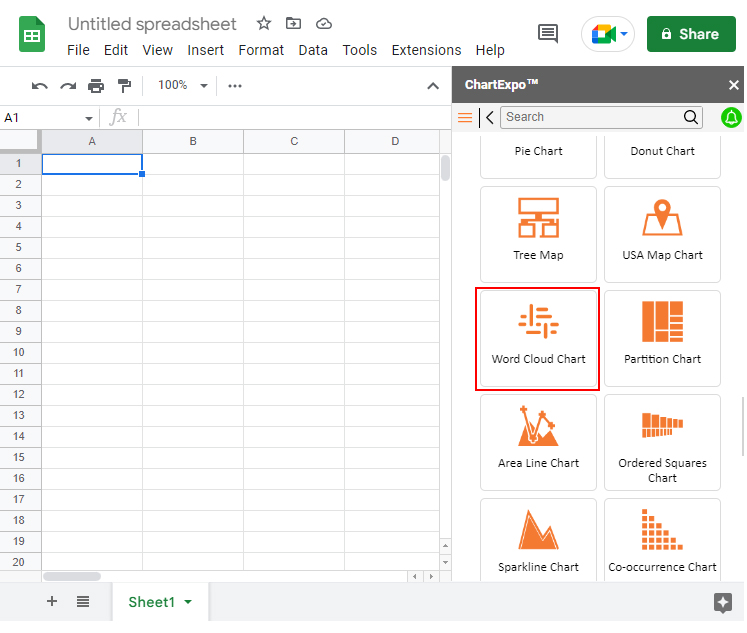The height and width of the screenshot is (633, 747).
Task: Select column A header
Action: point(92,141)
